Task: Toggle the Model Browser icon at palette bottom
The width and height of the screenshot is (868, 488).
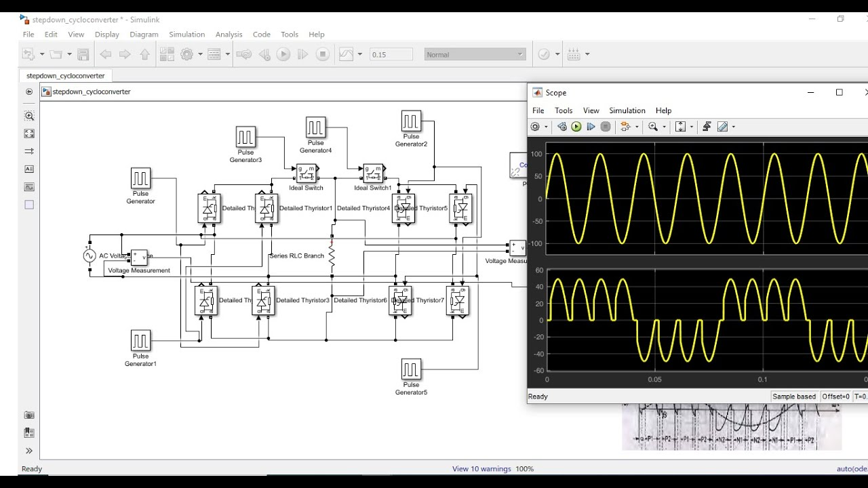Action: coord(29,432)
